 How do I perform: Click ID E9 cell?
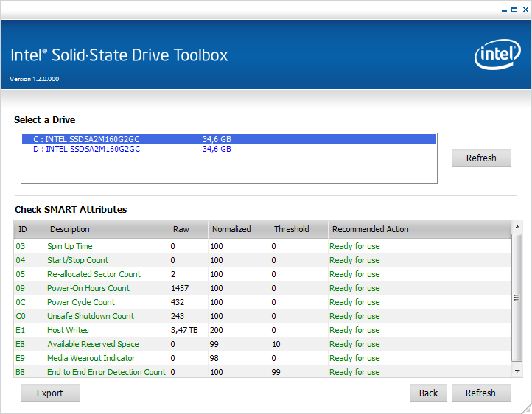(21, 358)
